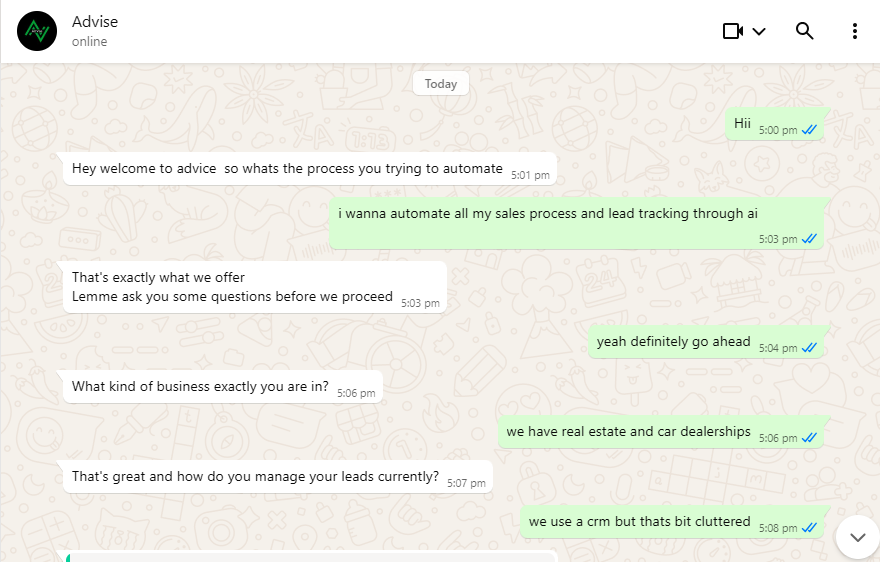Start a video call with Advise
The image size is (880, 562).
click(733, 31)
